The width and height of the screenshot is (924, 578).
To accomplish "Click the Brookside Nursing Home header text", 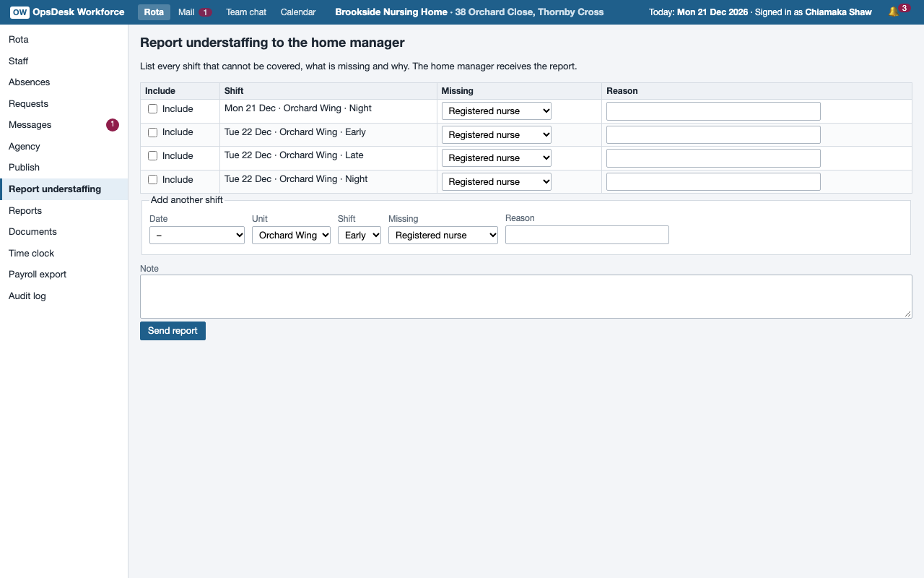I will 391,12.
